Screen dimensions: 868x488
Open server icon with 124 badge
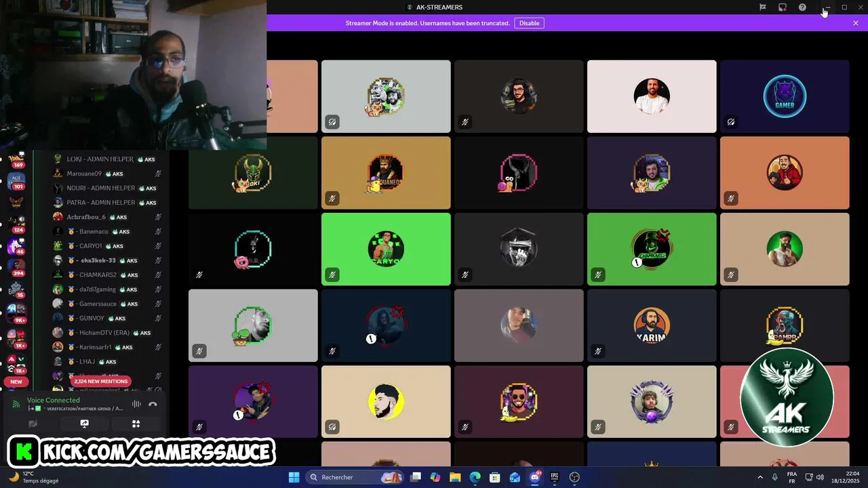point(16,225)
